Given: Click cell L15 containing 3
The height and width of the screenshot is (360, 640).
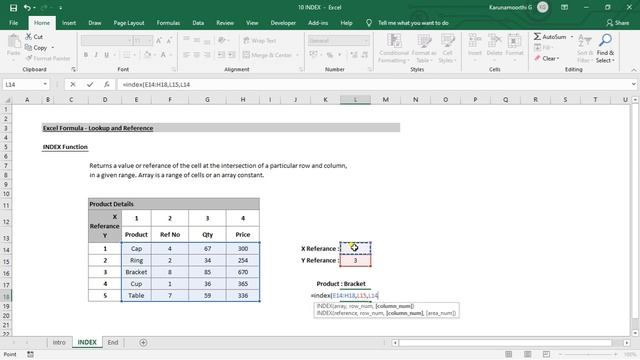Looking at the screenshot, I should pyautogui.click(x=356, y=260).
